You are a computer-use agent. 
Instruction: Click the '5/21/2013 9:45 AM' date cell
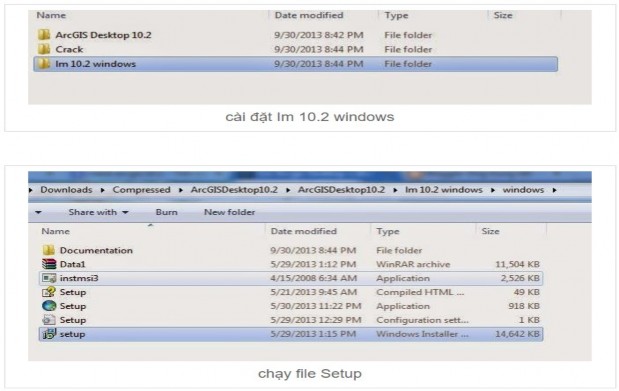point(313,292)
